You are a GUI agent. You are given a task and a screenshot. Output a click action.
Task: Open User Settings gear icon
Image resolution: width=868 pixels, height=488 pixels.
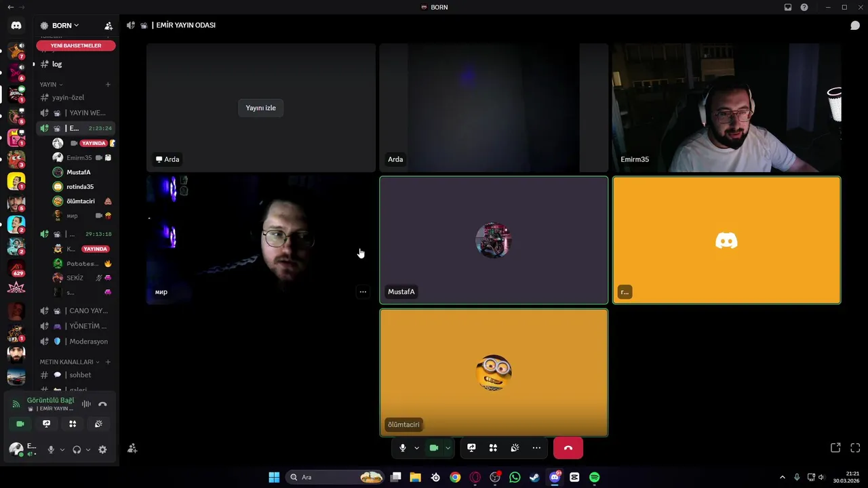(x=102, y=449)
